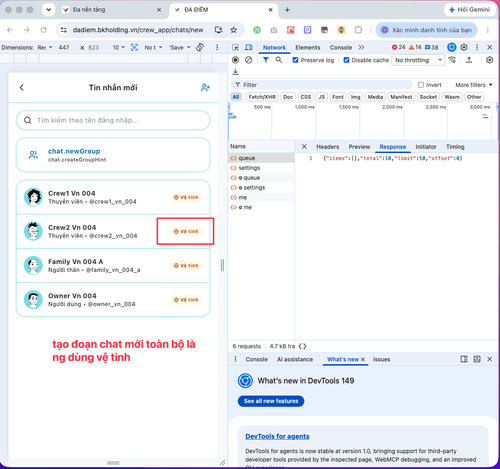Expand the More filters dropdown
The image size is (500, 469).
coord(474,85)
